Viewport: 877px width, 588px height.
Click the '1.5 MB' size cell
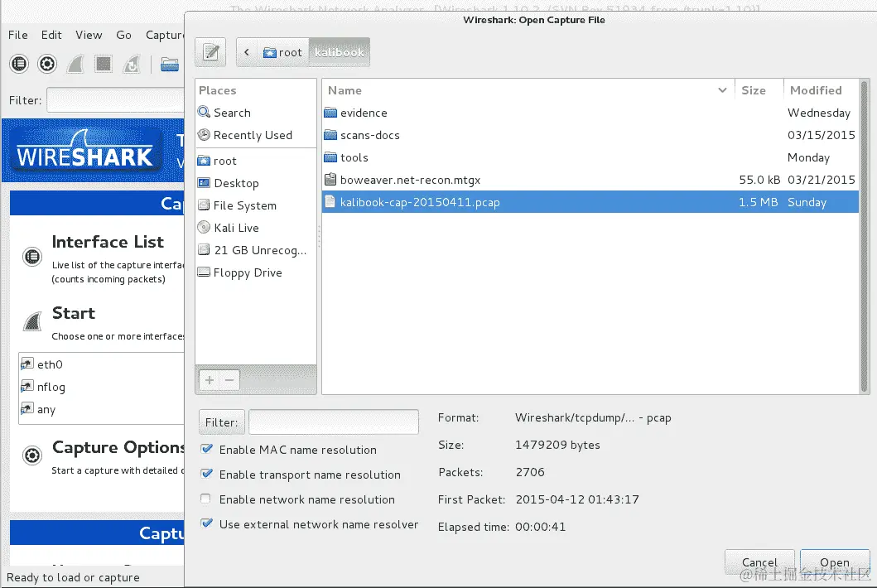pyautogui.click(x=759, y=202)
